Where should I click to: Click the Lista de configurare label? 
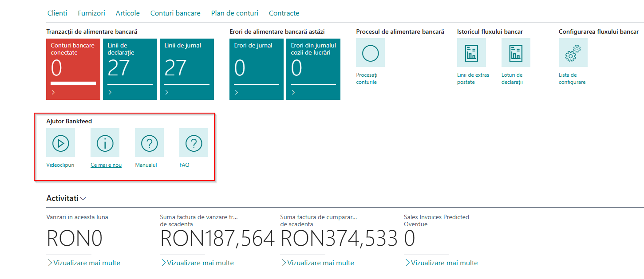[x=572, y=79]
